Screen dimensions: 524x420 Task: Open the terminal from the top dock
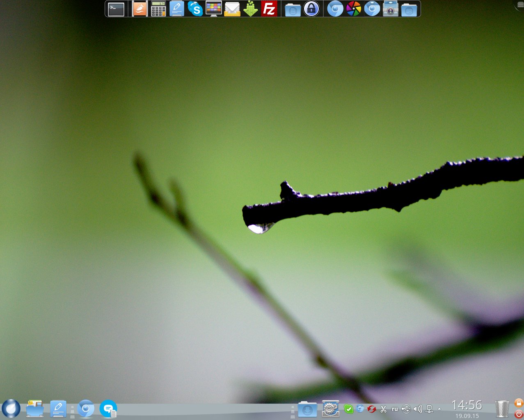pos(116,9)
